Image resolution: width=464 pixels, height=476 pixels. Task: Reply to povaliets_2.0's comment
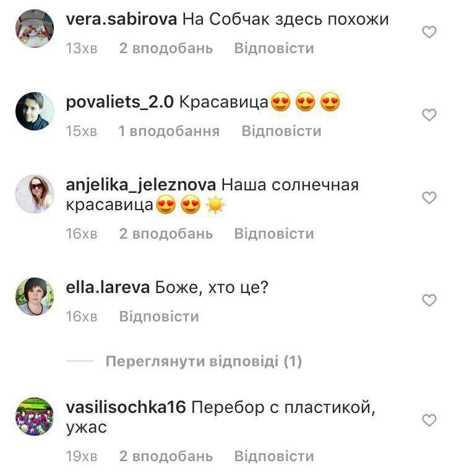click(281, 131)
